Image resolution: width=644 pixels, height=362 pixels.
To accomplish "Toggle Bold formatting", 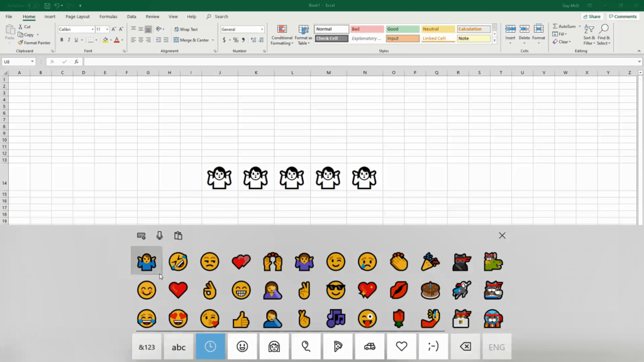I will click(x=62, y=40).
